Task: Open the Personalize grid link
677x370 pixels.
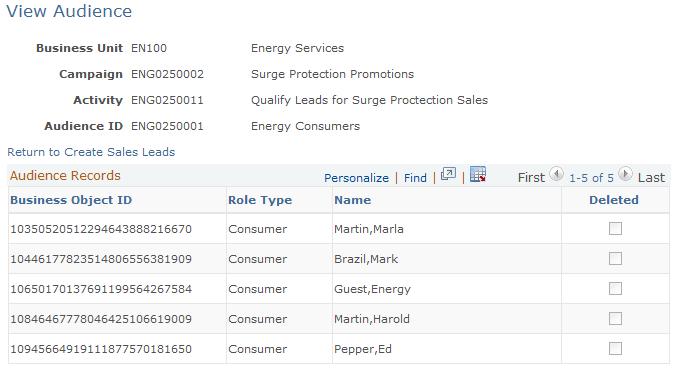Action: coord(356,178)
